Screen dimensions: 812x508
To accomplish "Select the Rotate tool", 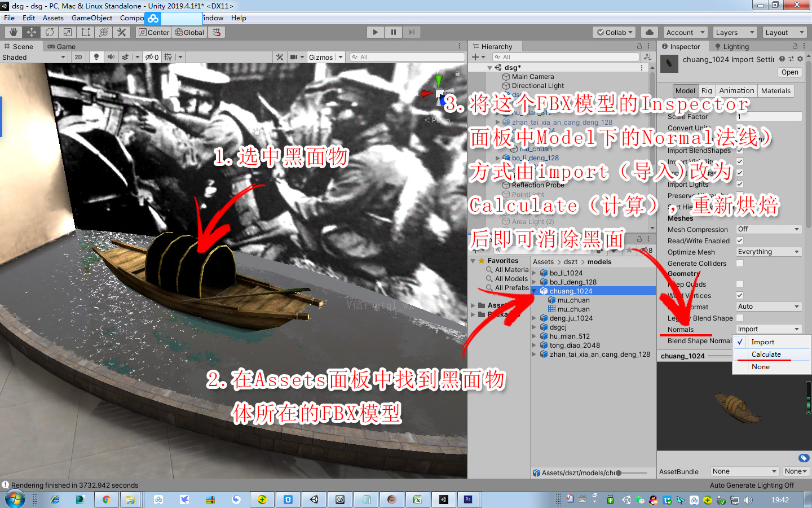I will 50,32.
